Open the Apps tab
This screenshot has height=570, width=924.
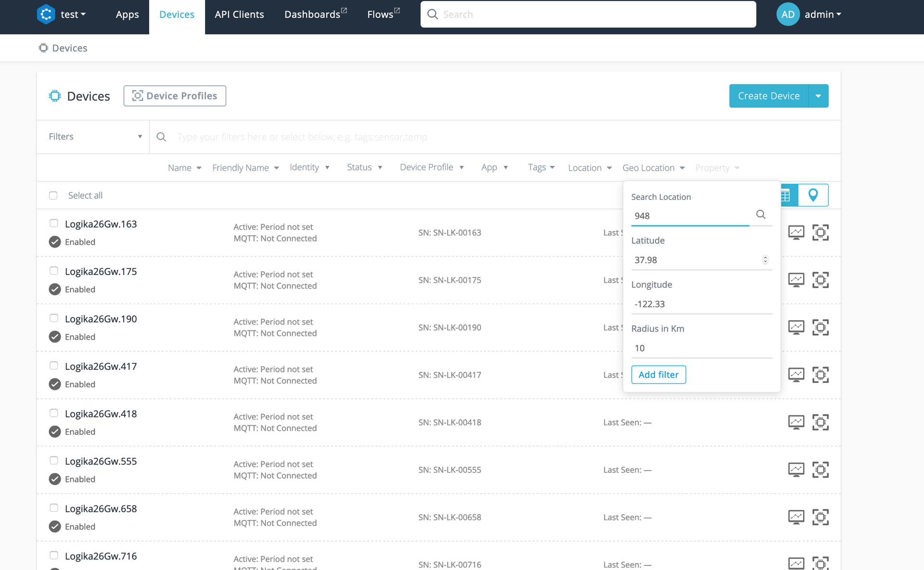127,14
